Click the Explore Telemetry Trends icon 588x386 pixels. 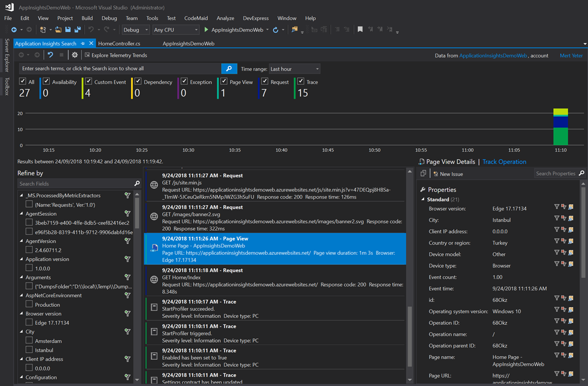point(87,55)
